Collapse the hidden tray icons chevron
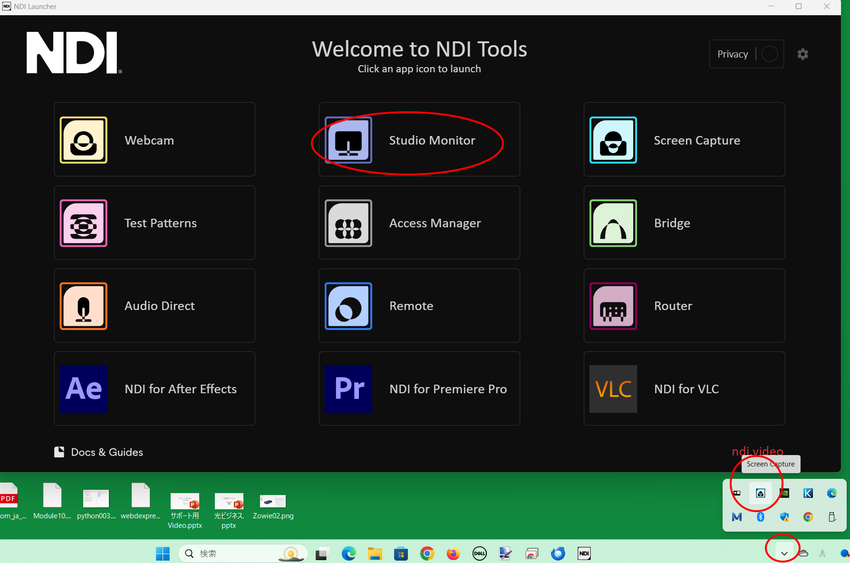This screenshot has width=850, height=563. 784,553
